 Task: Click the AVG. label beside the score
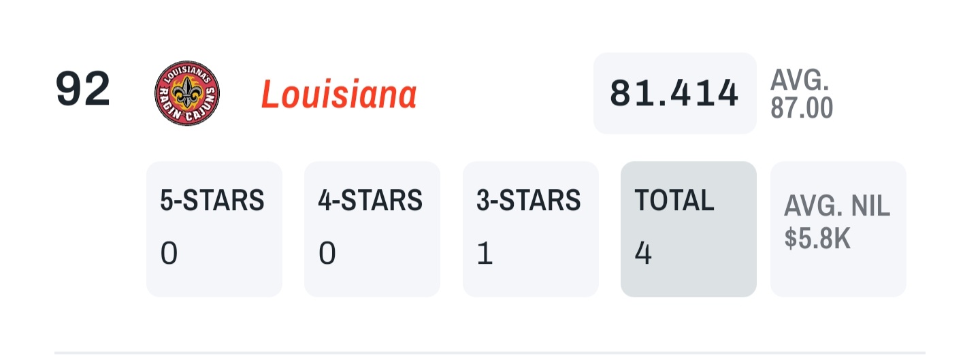click(800, 81)
